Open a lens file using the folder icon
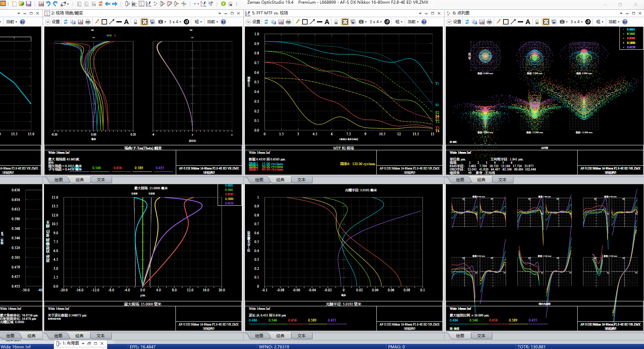Image resolution: width=644 pixels, height=349 pixels. (x=21, y=4)
